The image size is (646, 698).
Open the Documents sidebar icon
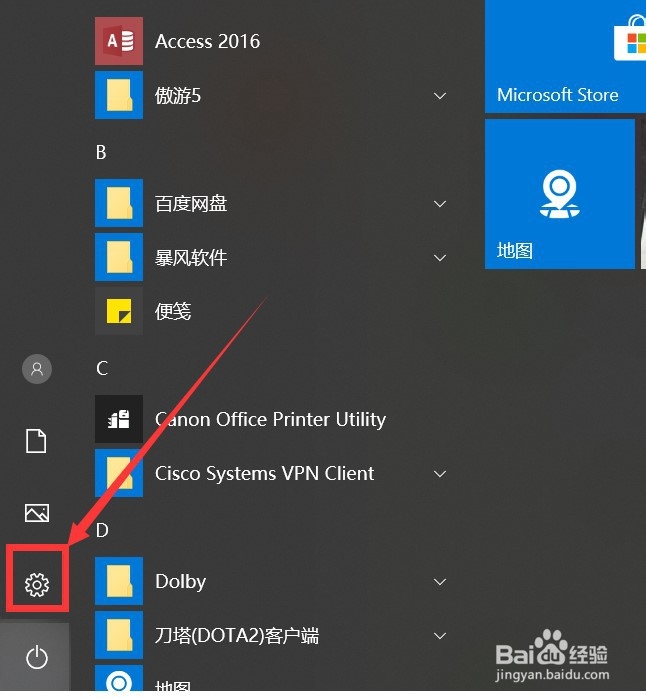click(x=36, y=441)
